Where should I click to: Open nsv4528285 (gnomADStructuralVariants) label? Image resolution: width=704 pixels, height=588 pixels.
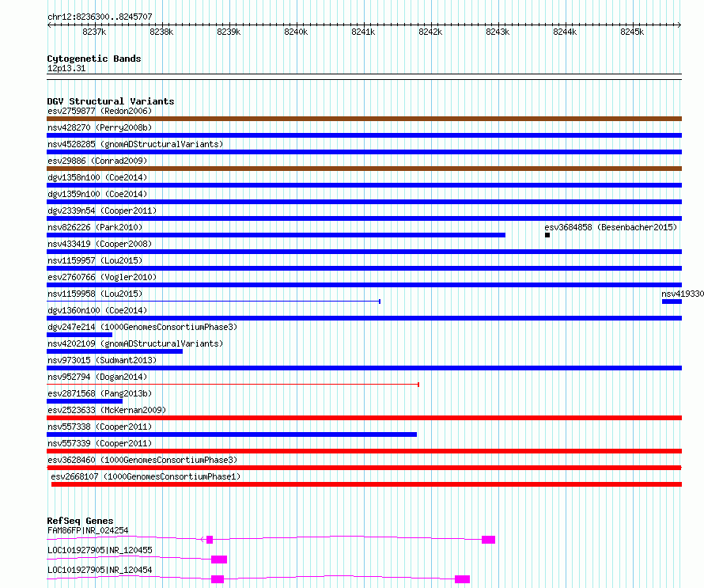coord(135,144)
